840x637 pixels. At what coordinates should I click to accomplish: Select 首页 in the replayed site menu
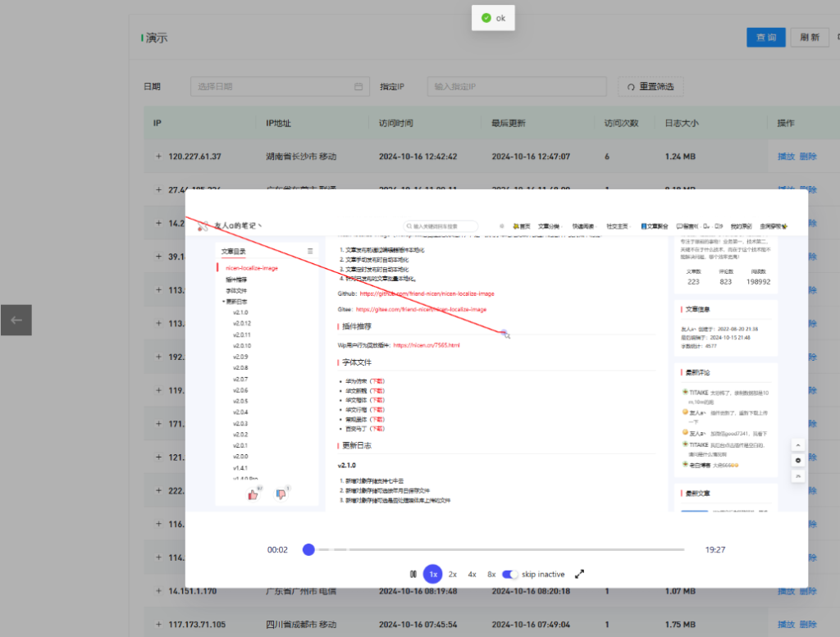click(x=524, y=225)
